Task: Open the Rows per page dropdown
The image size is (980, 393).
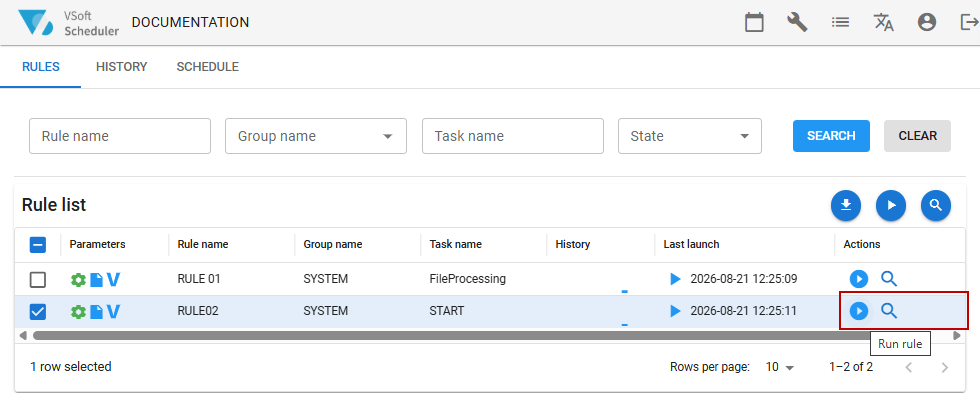Action: [779, 367]
